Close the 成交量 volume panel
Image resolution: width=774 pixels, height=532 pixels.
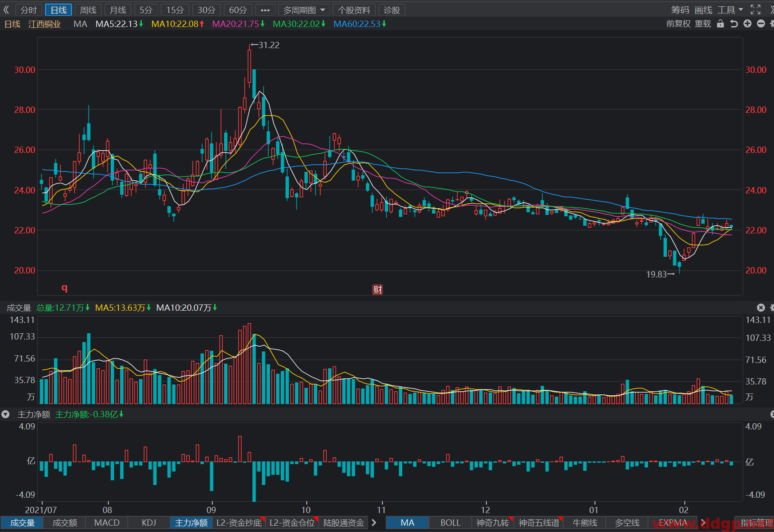(x=761, y=308)
